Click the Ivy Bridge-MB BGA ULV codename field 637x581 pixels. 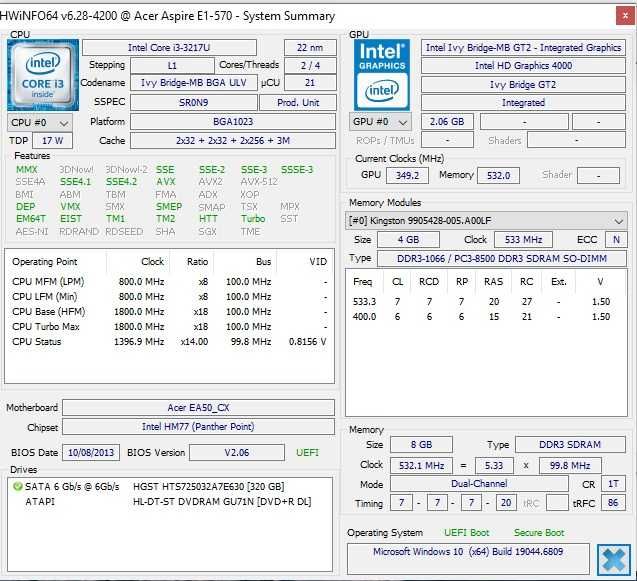[194, 82]
